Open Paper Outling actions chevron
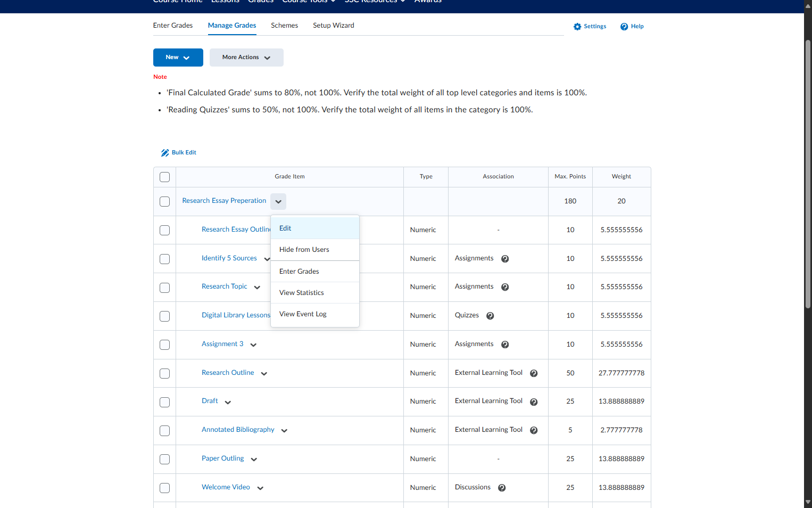Screen dimensions: 812x508 point(254,460)
